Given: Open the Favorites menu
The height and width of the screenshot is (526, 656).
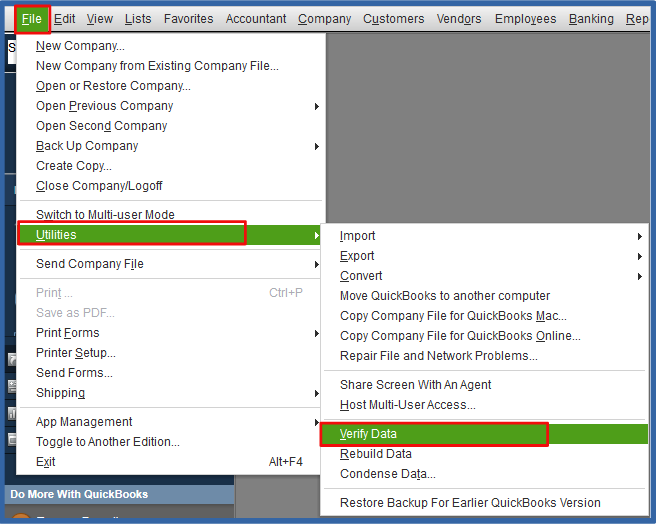Looking at the screenshot, I should (x=188, y=19).
